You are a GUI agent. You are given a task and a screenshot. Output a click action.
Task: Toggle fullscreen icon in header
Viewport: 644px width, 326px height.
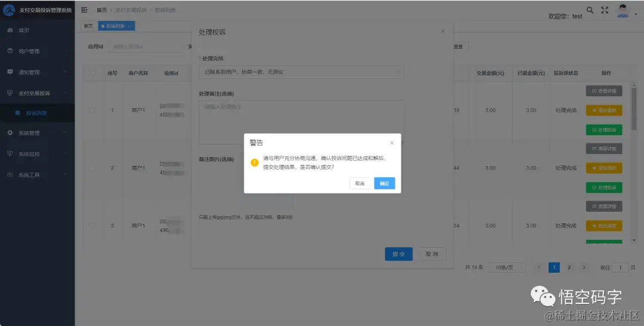[605, 10]
